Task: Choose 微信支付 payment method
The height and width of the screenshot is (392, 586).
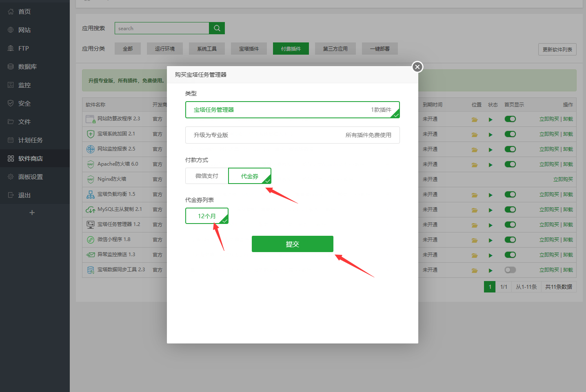Action: coord(207,176)
